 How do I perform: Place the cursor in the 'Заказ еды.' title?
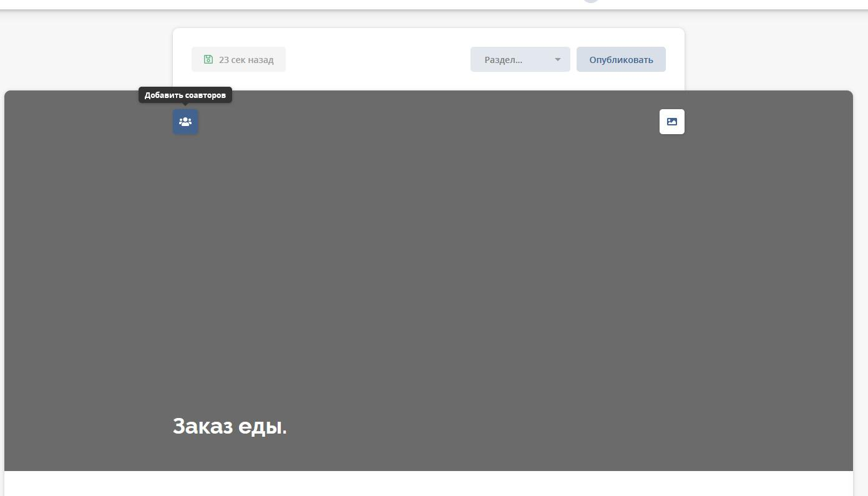[230, 427]
